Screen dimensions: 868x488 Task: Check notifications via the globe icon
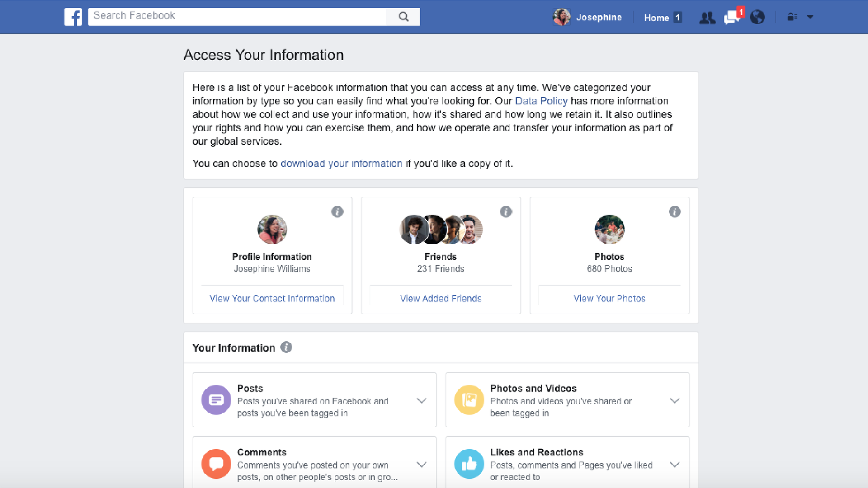pos(757,17)
